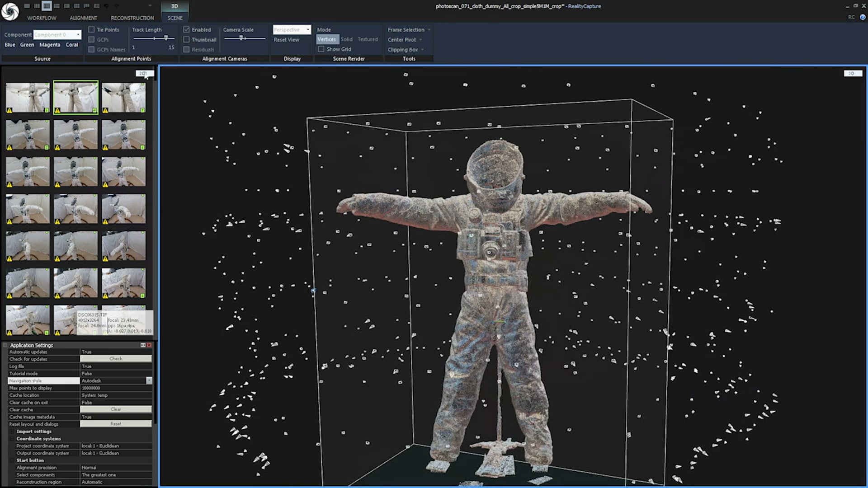Select the green-highlighted image thumbnail
The image size is (868, 488).
[75, 97]
